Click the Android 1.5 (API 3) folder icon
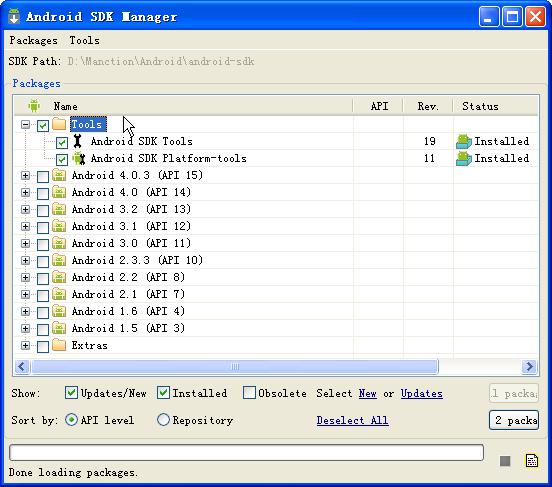This screenshot has height=487, width=552. 59,328
